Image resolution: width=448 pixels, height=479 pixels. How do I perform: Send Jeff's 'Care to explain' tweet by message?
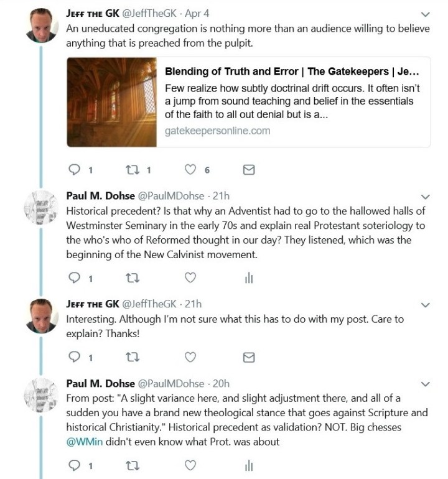248,356
